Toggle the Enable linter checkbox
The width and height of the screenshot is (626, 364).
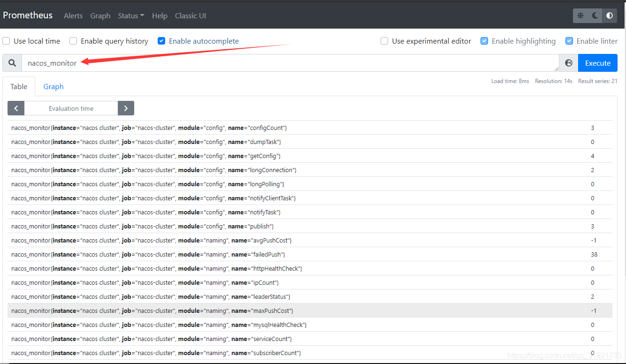[569, 41]
